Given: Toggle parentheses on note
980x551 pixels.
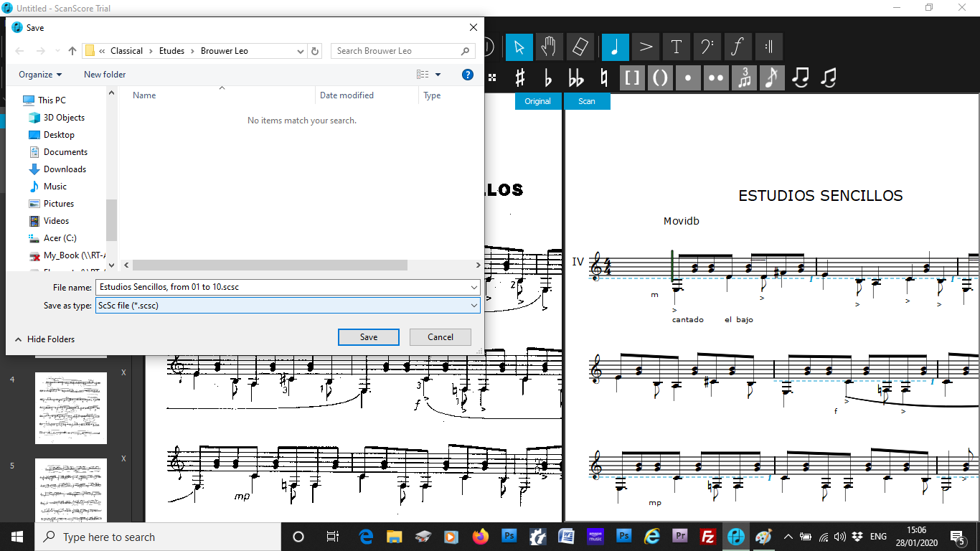Looking at the screenshot, I should tap(660, 77).
